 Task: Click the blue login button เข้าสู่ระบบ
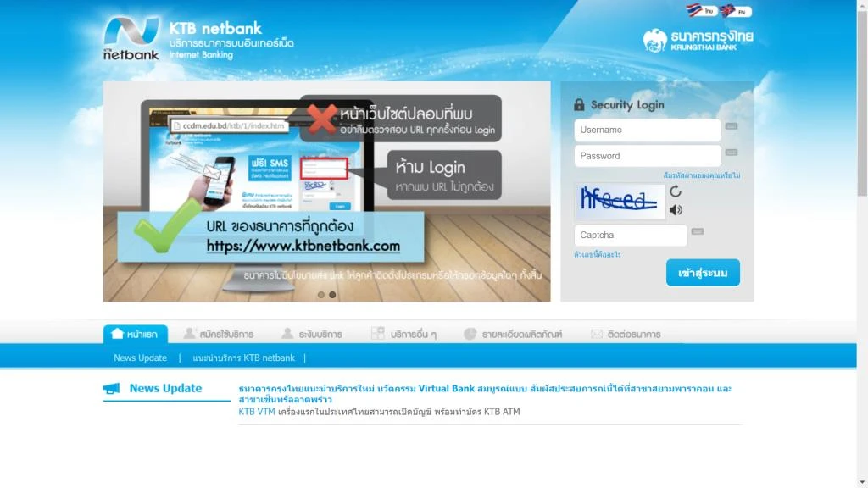click(x=703, y=273)
